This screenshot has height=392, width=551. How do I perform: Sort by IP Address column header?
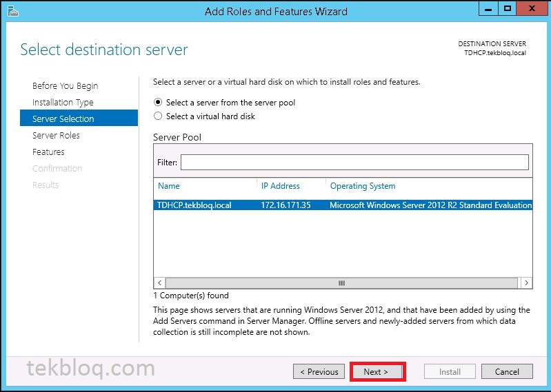[281, 185]
